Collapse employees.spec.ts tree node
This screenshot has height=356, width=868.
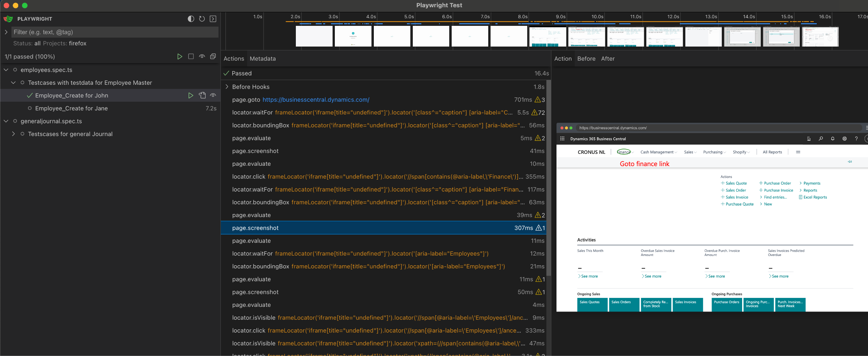pyautogui.click(x=6, y=70)
